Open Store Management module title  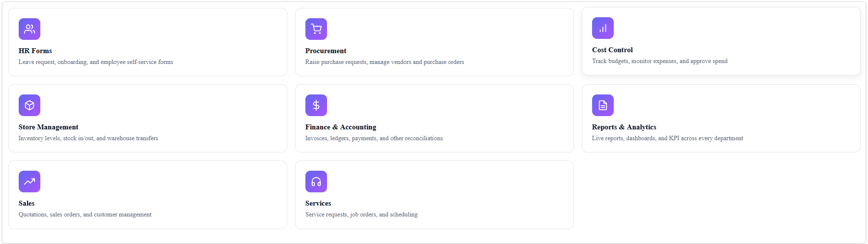click(x=49, y=127)
